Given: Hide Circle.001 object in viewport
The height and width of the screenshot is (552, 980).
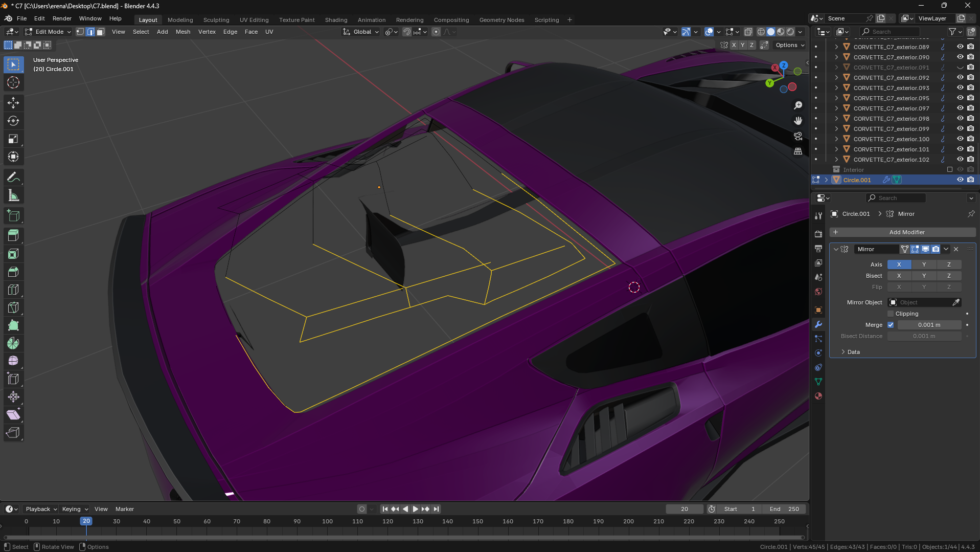Looking at the screenshot, I should pyautogui.click(x=960, y=180).
